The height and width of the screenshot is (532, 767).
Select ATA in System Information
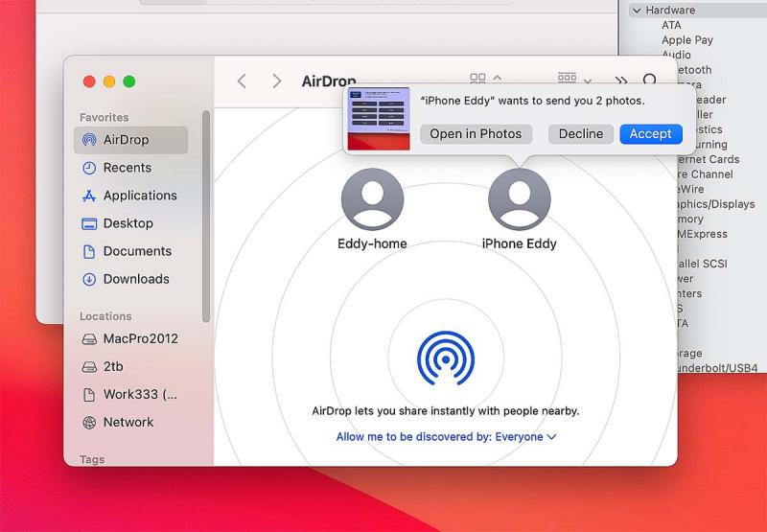[671, 25]
